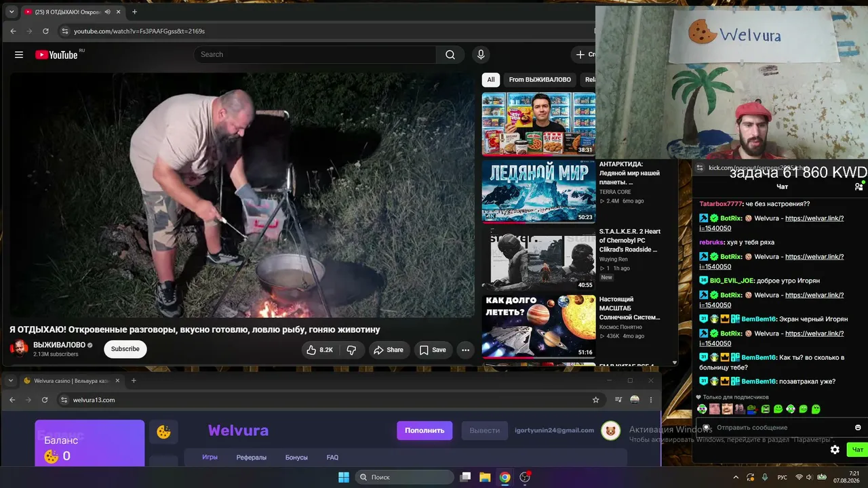Open the S.T.A.L.K.E.R. 2 video thumbnail
The width and height of the screenshot is (868, 488).
pyautogui.click(x=538, y=259)
